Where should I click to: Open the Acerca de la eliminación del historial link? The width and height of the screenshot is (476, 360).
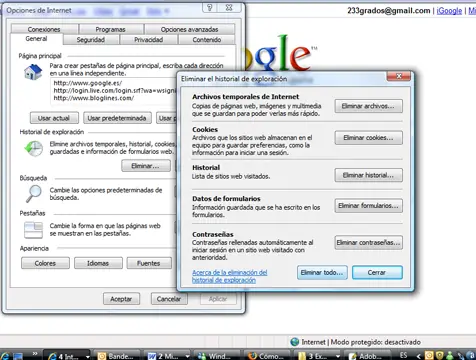(x=230, y=276)
